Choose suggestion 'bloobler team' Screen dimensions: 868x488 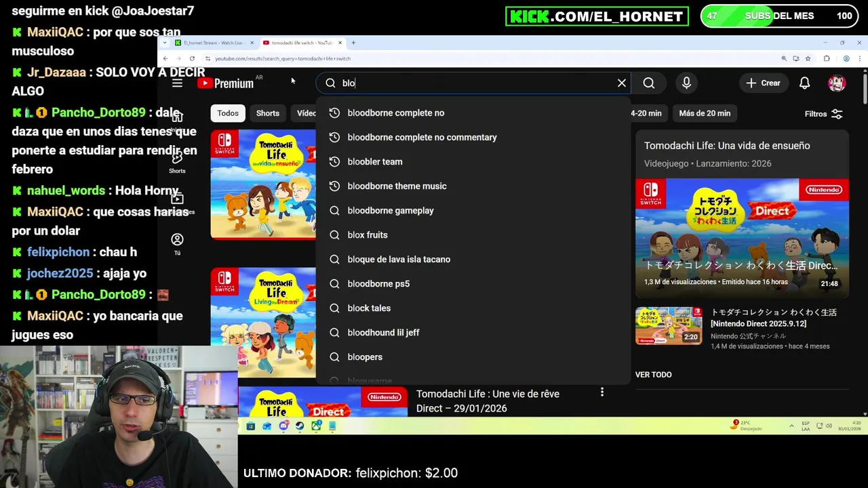pyautogui.click(x=473, y=161)
